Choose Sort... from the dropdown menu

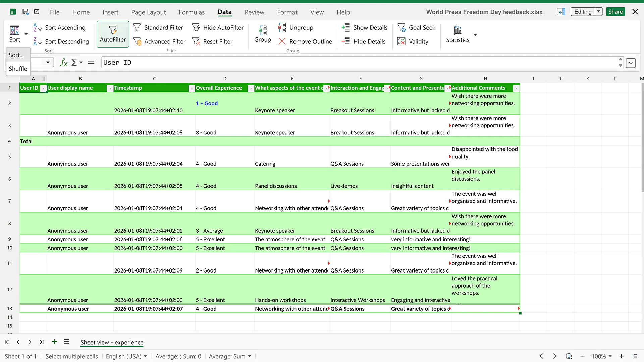18,55
